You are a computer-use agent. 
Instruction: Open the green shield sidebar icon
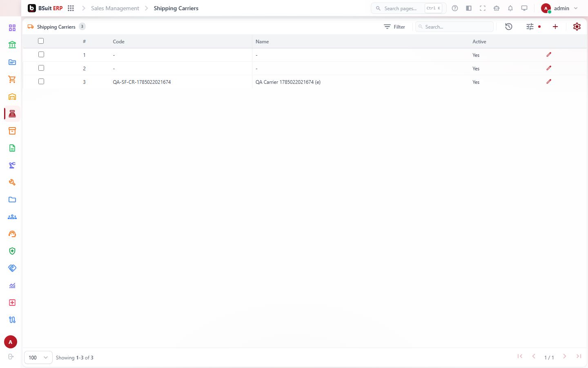pyautogui.click(x=12, y=251)
